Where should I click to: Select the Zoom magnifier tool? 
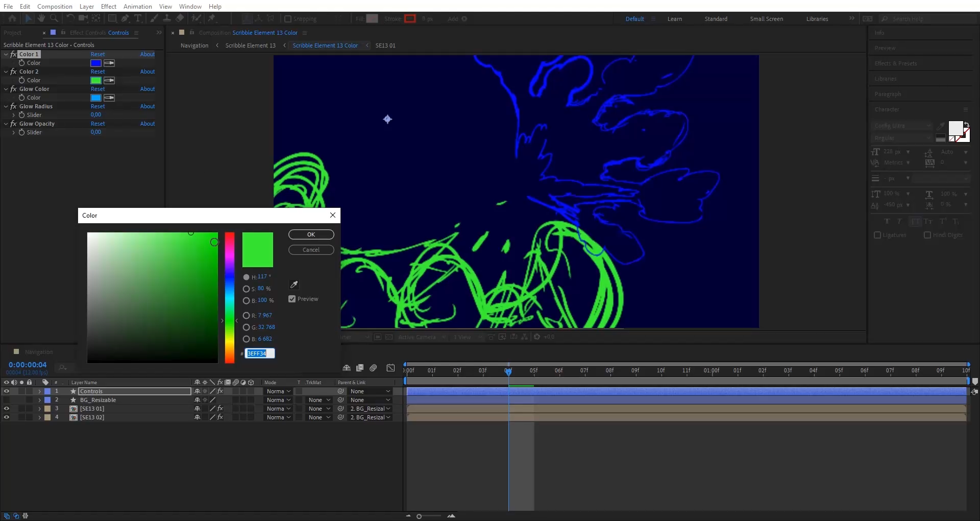coord(54,18)
